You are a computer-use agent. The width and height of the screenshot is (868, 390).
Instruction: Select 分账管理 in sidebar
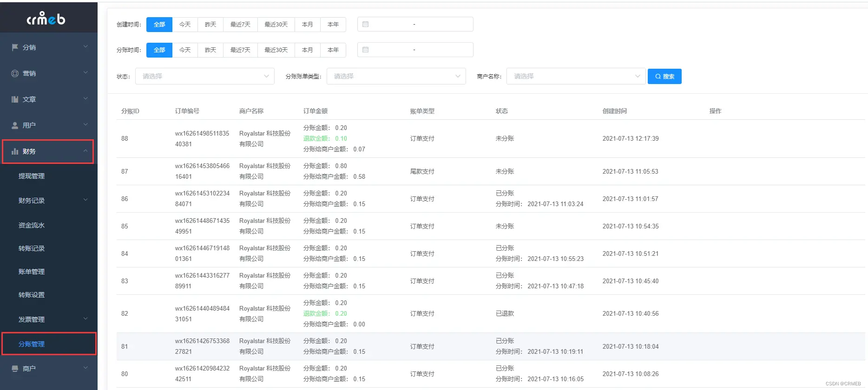(x=32, y=344)
